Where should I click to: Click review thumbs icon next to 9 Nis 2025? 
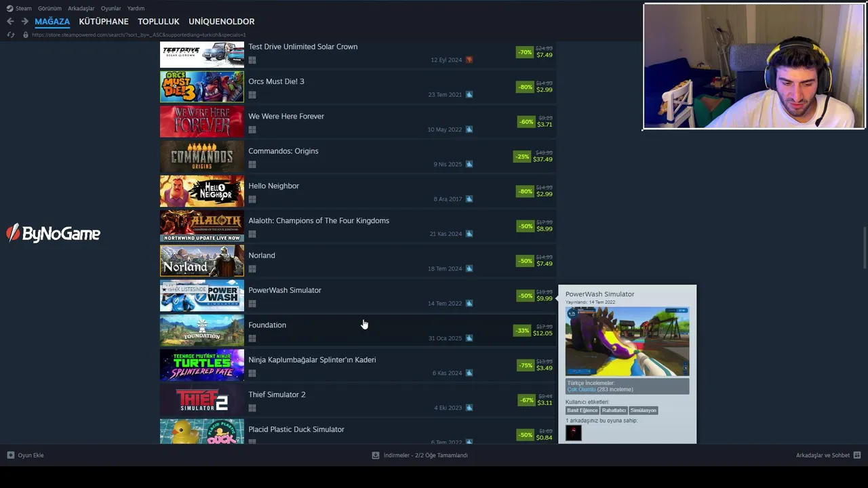pos(469,164)
